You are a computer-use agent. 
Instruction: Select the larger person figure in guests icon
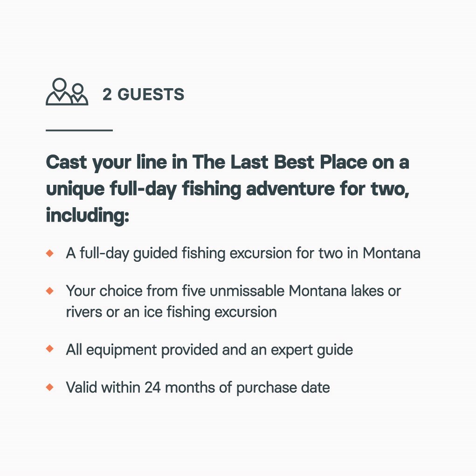click(60, 92)
